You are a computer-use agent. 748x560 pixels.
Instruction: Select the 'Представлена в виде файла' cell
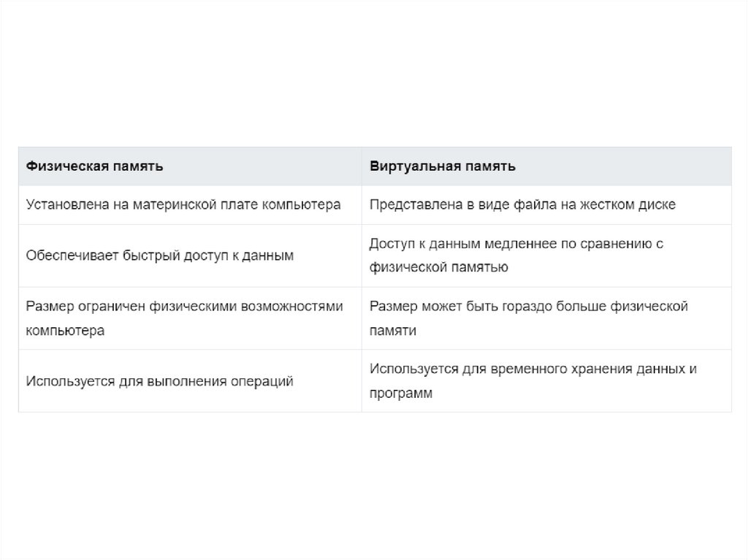[522, 205]
